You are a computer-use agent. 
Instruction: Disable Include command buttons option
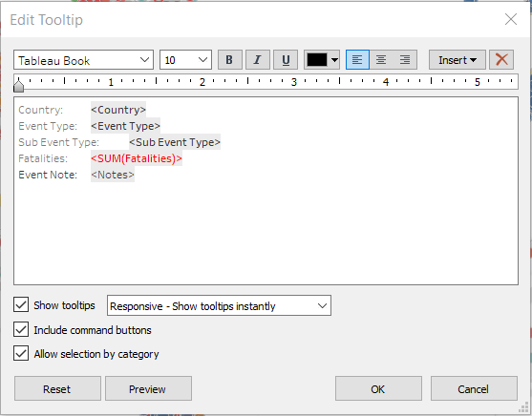click(21, 329)
